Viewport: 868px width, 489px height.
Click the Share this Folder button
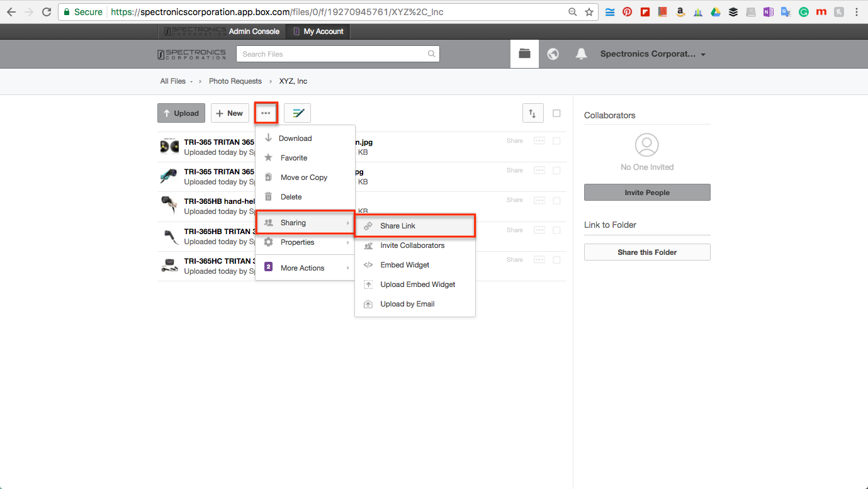coord(647,252)
